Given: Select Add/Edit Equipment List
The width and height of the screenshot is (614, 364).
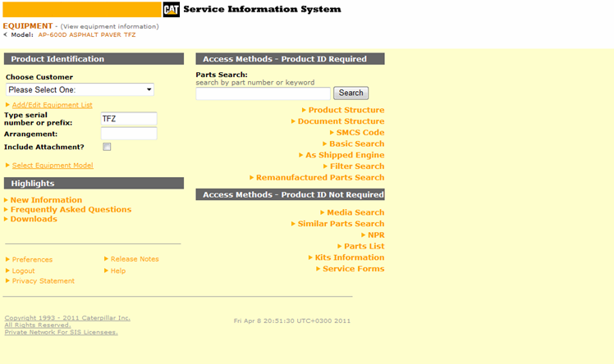Looking at the screenshot, I should pos(52,105).
